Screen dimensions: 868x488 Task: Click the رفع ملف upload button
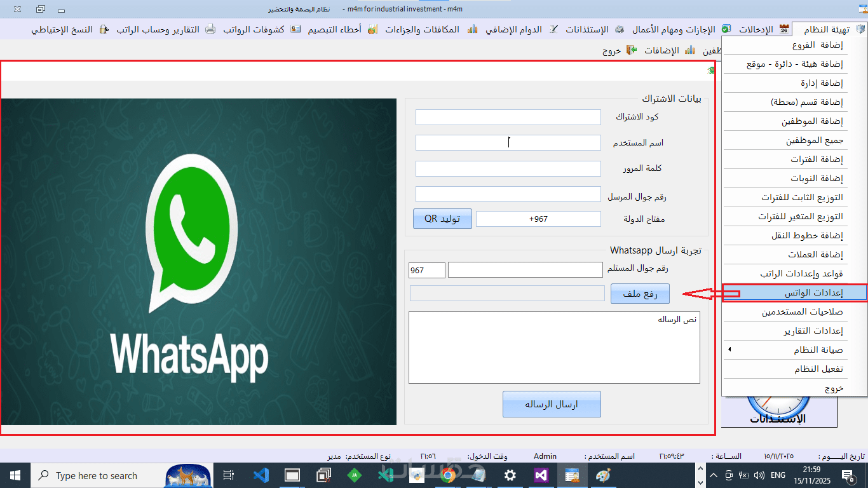pos(640,294)
